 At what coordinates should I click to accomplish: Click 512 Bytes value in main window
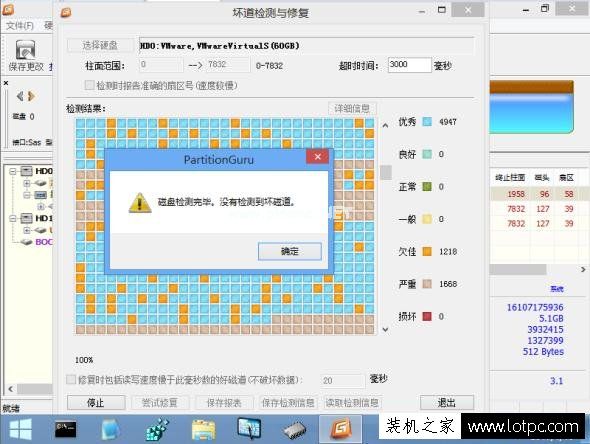(543, 351)
